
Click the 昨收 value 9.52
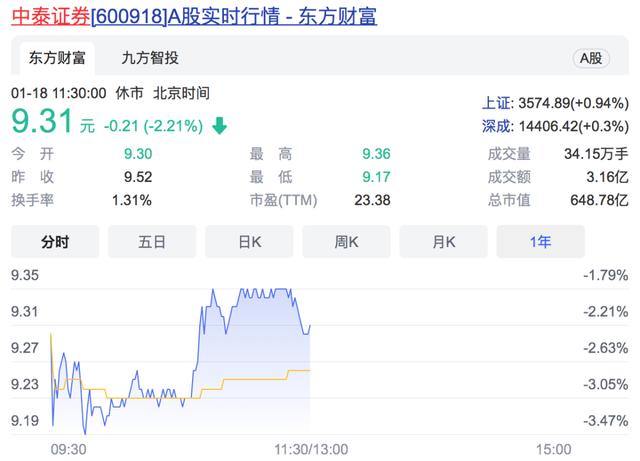138,177
